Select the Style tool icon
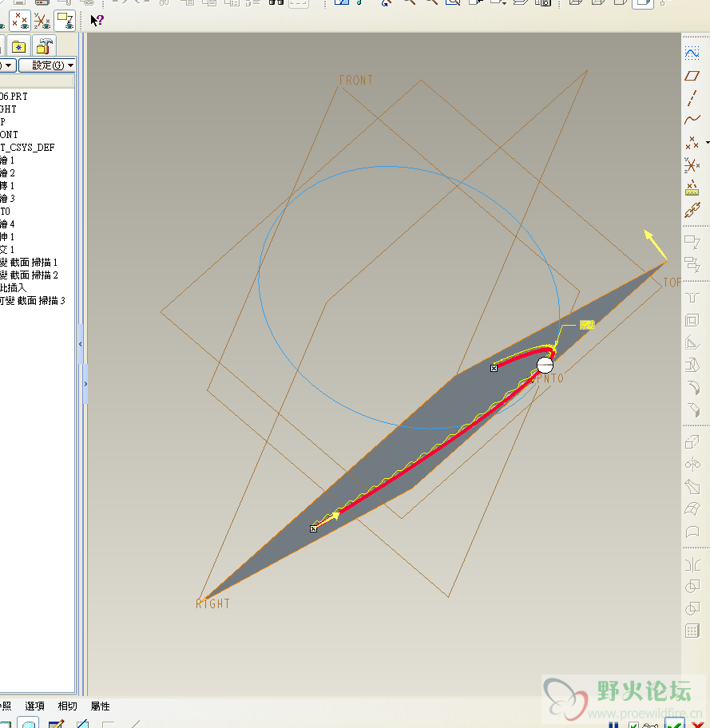 692,531
